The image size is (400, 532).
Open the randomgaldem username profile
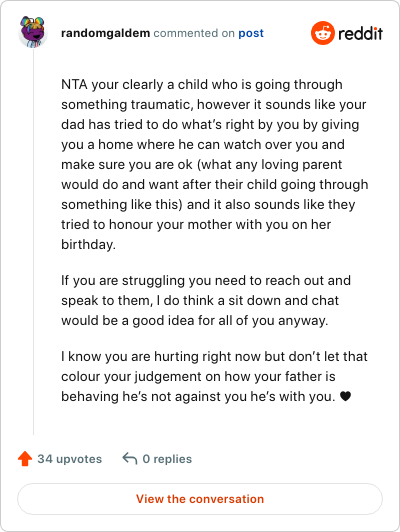tap(106, 33)
